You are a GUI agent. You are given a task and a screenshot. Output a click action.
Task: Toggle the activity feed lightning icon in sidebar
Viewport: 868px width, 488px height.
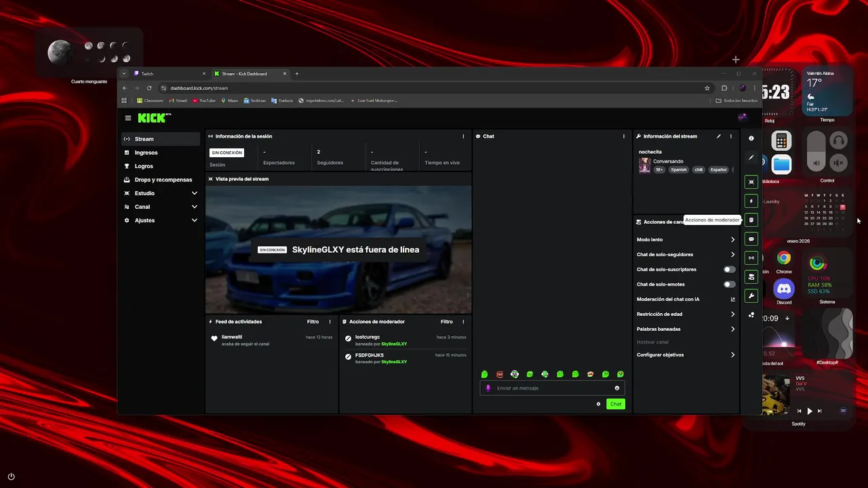tap(751, 201)
